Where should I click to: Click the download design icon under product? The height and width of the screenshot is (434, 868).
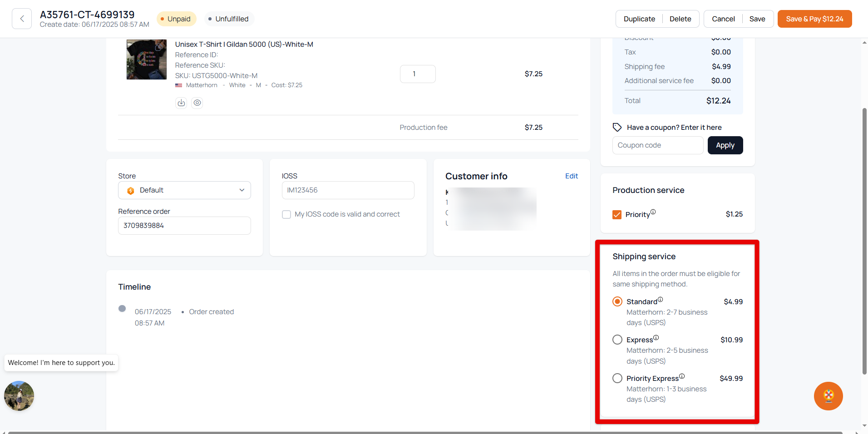click(x=181, y=103)
